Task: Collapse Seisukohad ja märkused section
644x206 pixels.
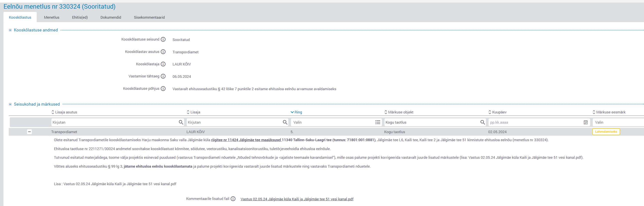Action: pos(10,104)
